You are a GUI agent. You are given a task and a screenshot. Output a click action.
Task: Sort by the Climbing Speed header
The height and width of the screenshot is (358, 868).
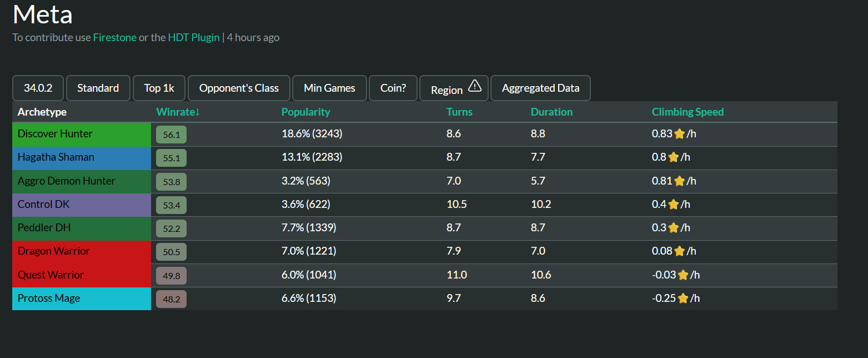coord(688,112)
